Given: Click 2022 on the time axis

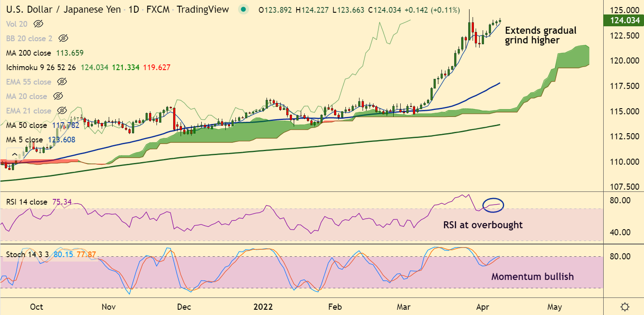Looking at the screenshot, I should click(x=263, y=307).
